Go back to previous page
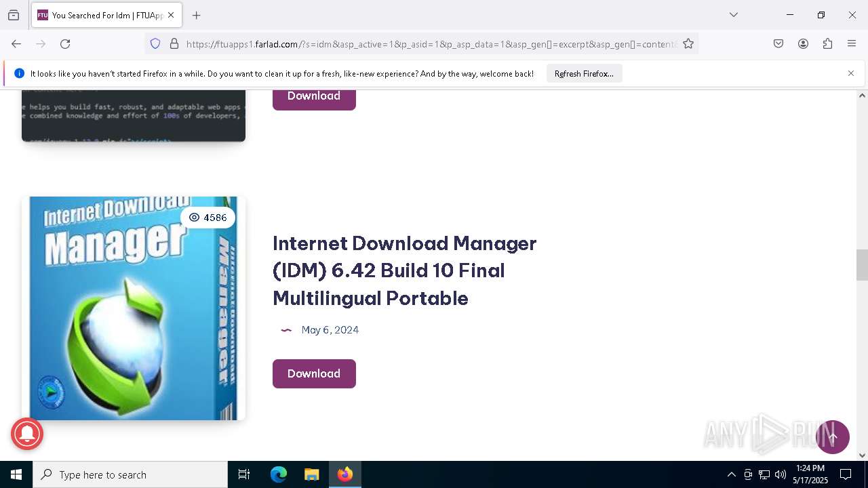Image resolution: width=868 pixels, height=488 pixels. (16, 44)
